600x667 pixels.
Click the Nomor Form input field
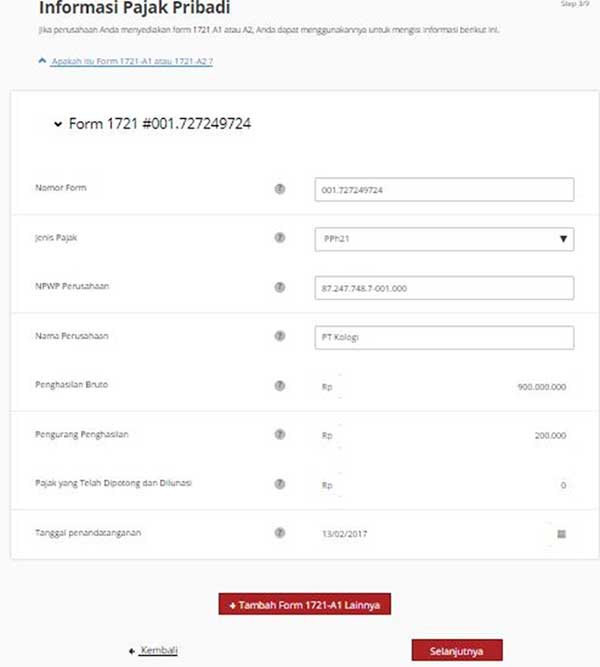tap(443, 189)
